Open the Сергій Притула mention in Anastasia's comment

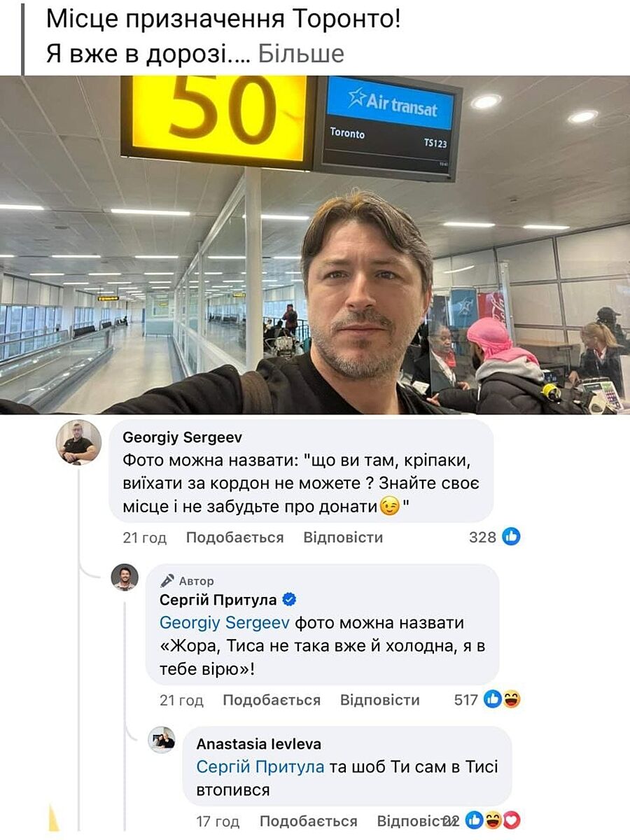pyautogui.click(x=260, y=767)
